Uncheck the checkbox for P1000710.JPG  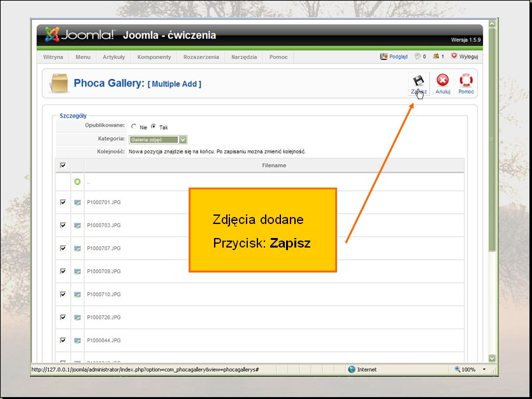[x=62, y=294]
